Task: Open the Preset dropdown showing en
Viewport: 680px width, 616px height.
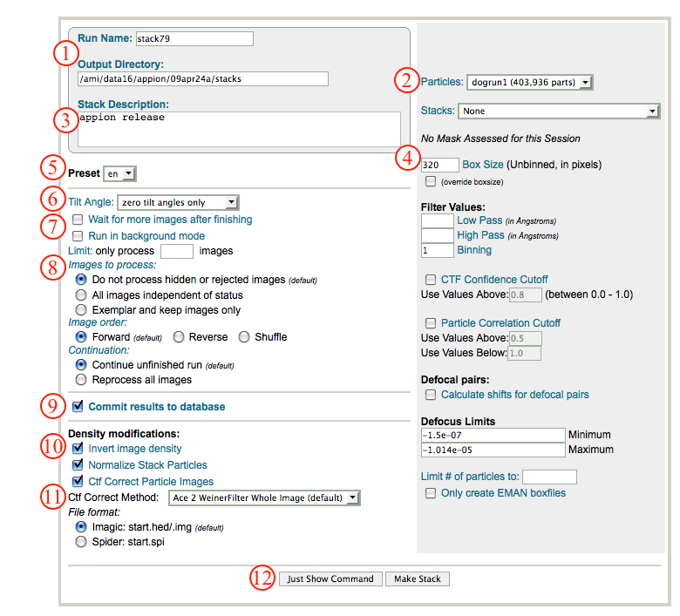Action: tap(119, 173)
